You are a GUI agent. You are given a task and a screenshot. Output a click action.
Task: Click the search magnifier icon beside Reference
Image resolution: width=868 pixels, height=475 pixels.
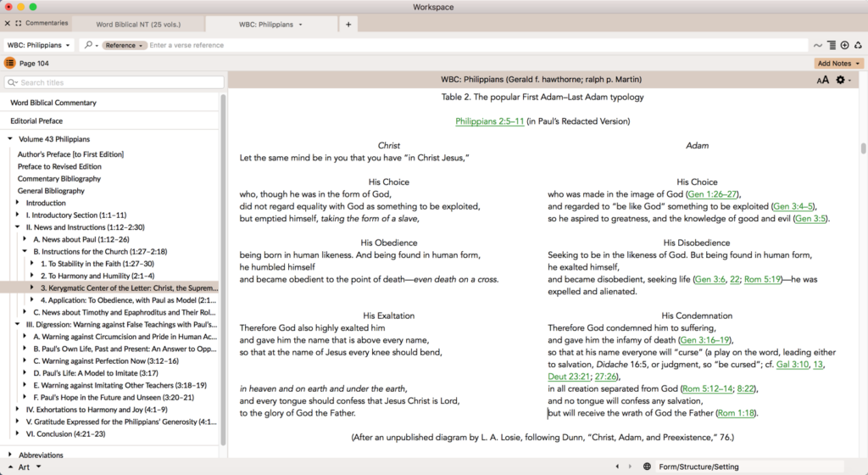click(x=89, y=45)
